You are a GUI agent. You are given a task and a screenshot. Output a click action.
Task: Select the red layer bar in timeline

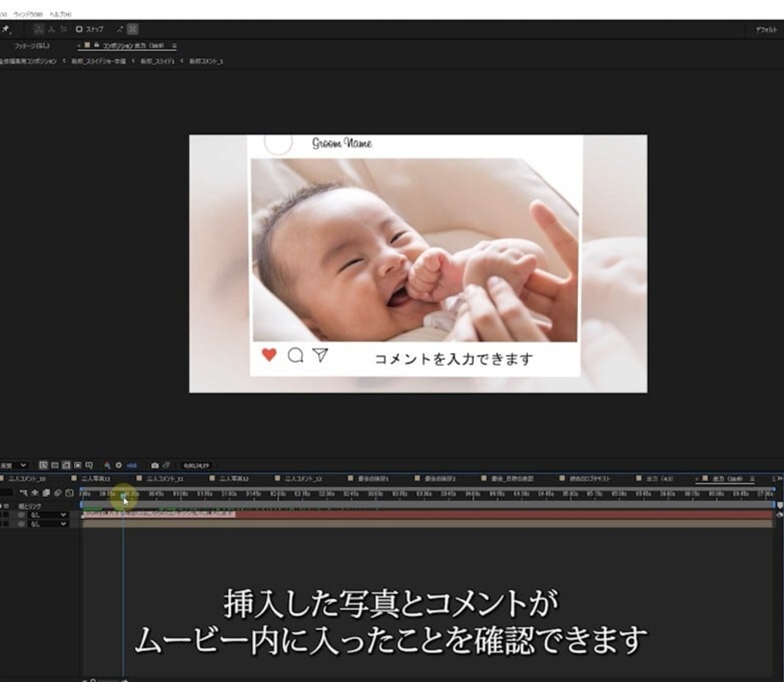pyautogui.click(x=428, y=515)
